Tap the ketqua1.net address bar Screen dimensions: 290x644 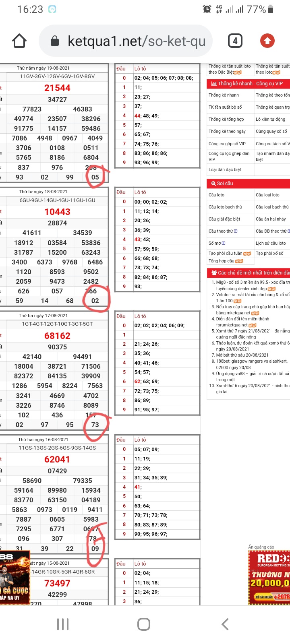pyautogui.click(x=126, y=41)
